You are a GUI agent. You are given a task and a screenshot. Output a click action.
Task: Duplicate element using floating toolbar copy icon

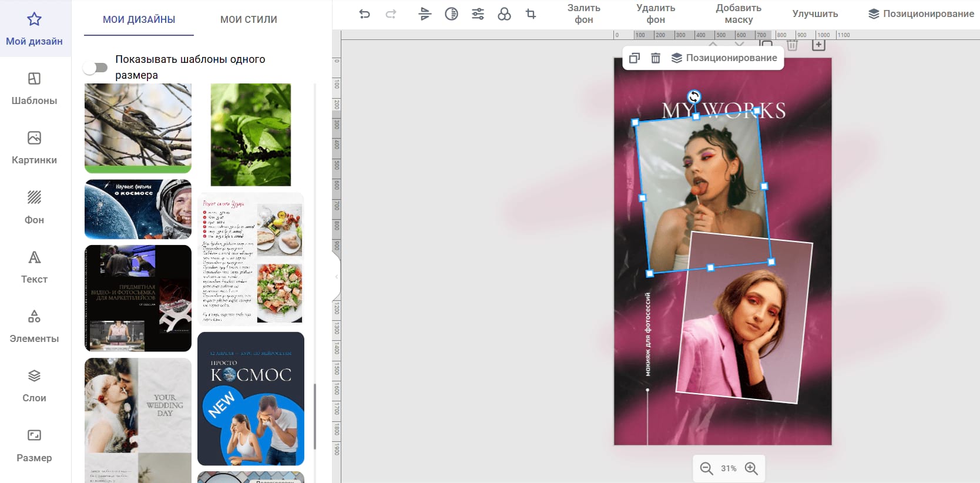635,58
